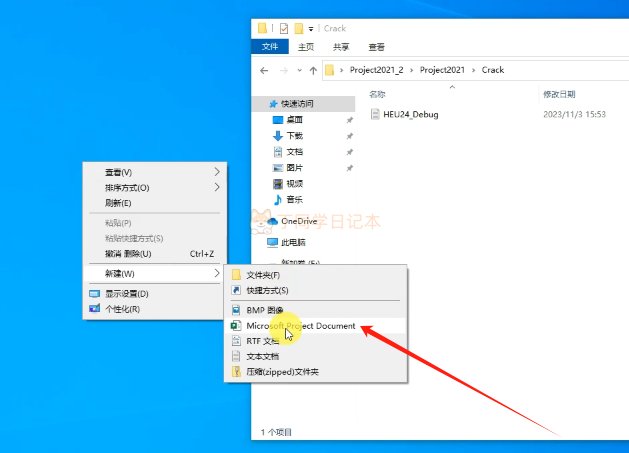Choose RTF document in the New submenu
The height and width of the screenshot is (453, 629).
click(x=316, y=341)
